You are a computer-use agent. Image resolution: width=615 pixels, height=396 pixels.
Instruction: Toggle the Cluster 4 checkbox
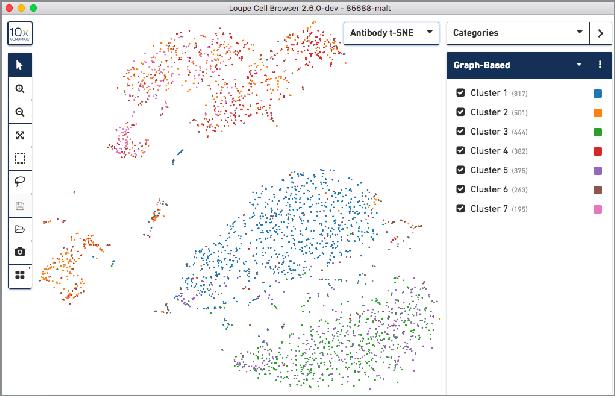coord(460,150)
